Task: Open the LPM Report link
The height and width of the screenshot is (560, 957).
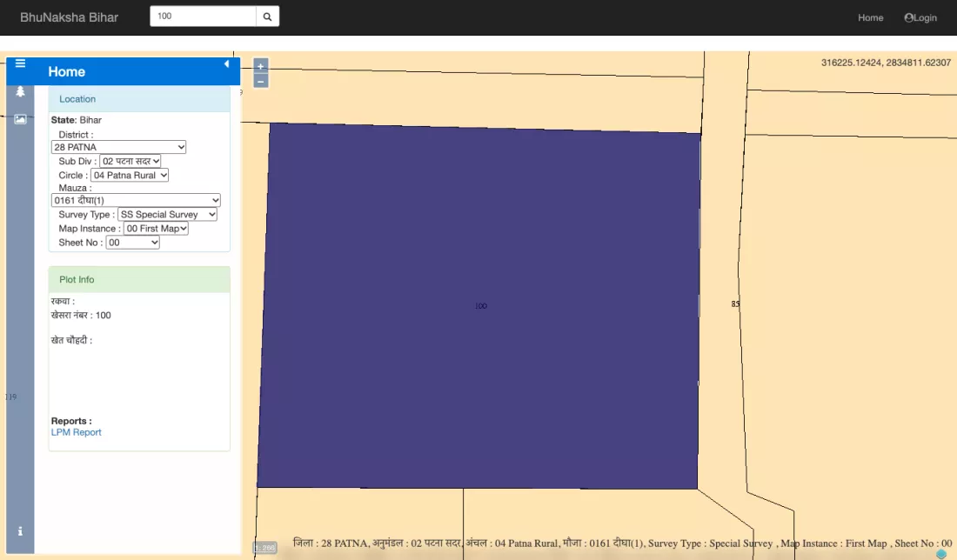Action: 76,432
